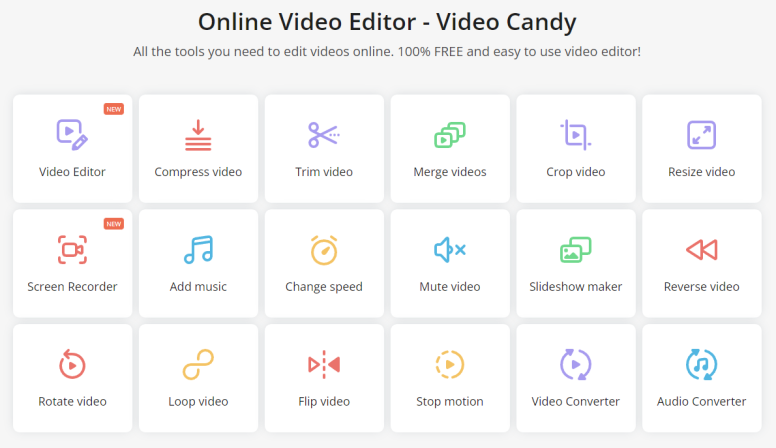
Task: Open the "Add music" text label
Action: tap(198, 287)
